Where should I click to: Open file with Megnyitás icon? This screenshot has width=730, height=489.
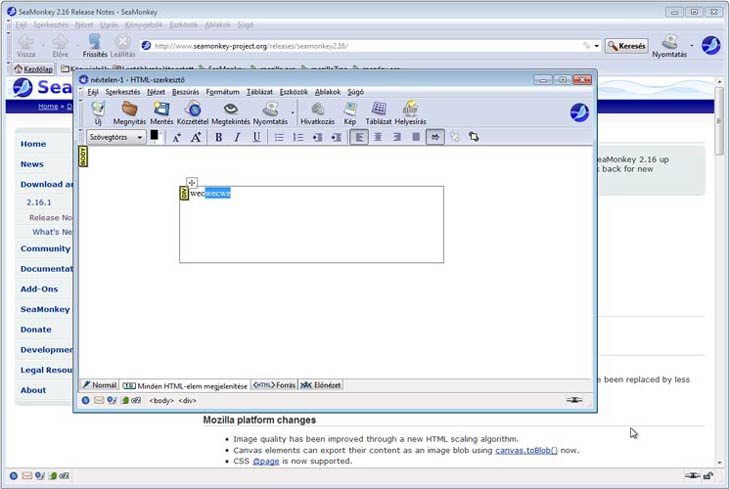coord(129,112)
